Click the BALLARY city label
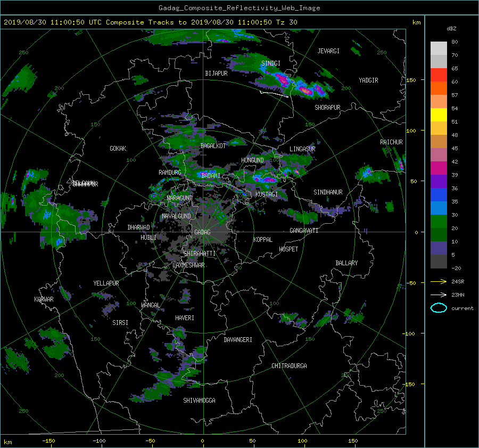 (346, 263)
